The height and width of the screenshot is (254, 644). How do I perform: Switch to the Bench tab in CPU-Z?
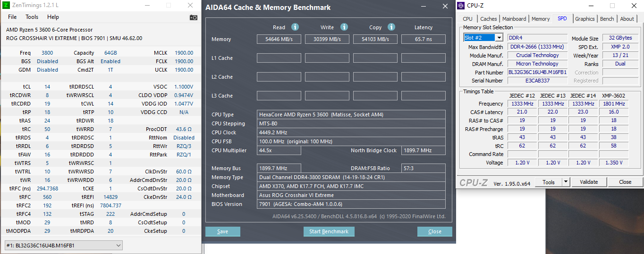[607, 19]
